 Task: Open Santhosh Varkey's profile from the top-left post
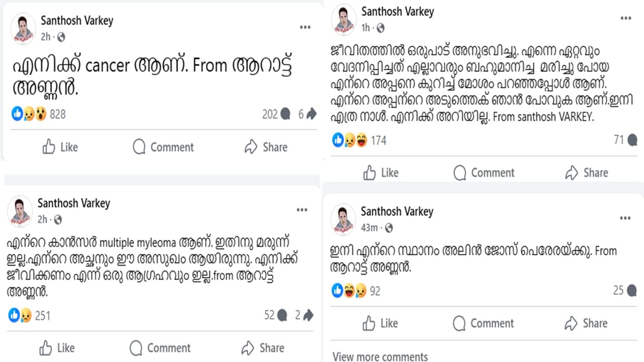click(76, 21)
